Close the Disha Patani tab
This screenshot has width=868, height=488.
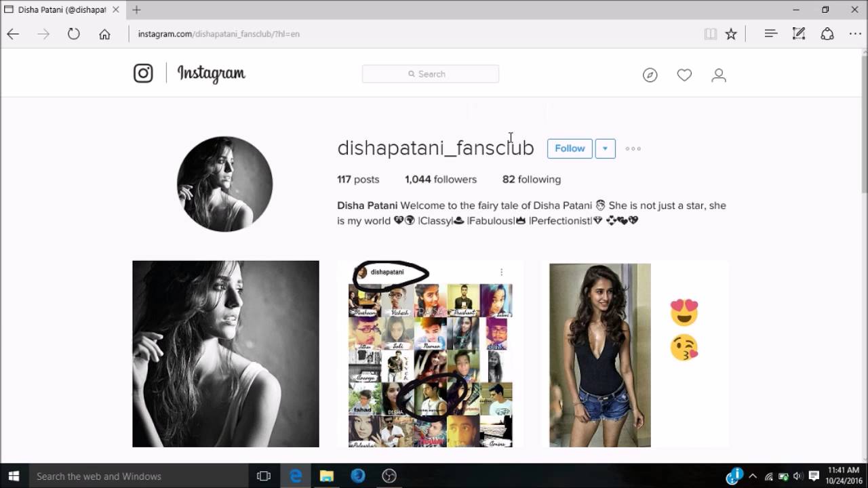[x=115, y=10]
